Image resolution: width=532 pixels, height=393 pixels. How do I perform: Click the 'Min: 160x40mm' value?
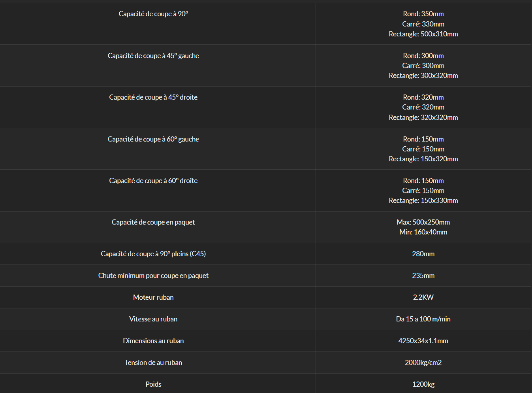pos(423,232)
